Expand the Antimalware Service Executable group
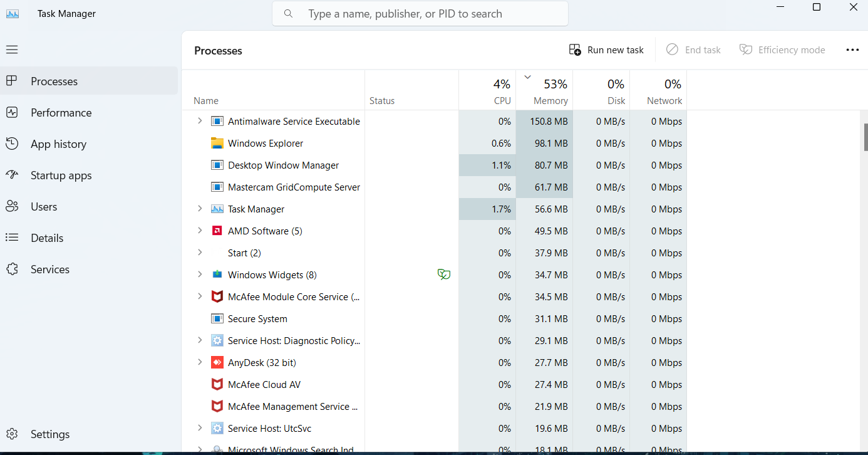 point(200,121)
